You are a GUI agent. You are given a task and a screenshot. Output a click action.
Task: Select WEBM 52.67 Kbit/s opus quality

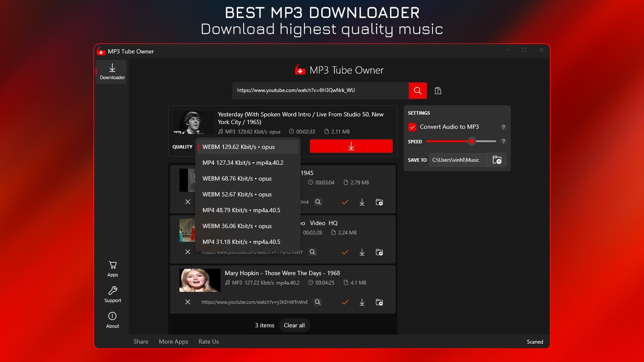(247, 194)
